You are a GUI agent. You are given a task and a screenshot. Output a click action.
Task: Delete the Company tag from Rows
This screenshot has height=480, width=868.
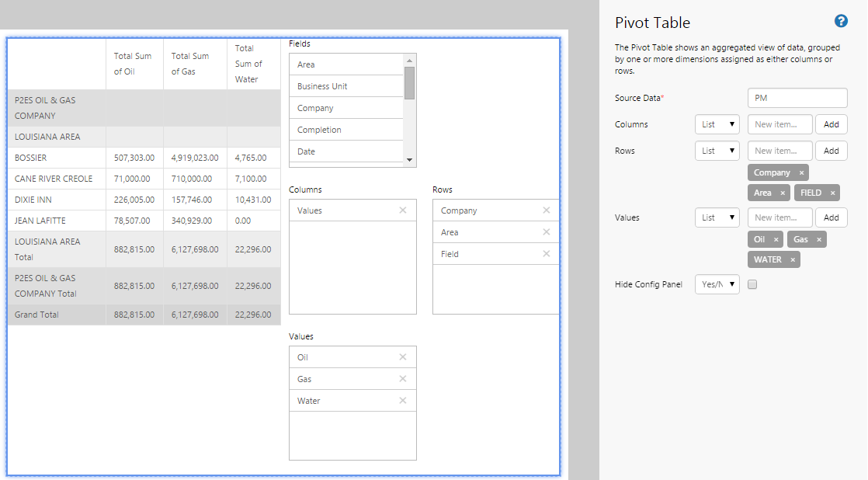pos(801,172)
